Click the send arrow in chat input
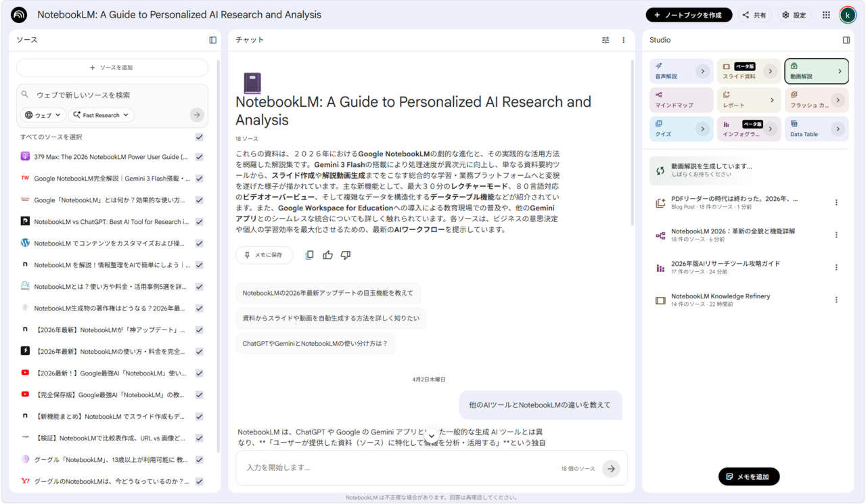866x504 pixels. click(x=611, y=468)
